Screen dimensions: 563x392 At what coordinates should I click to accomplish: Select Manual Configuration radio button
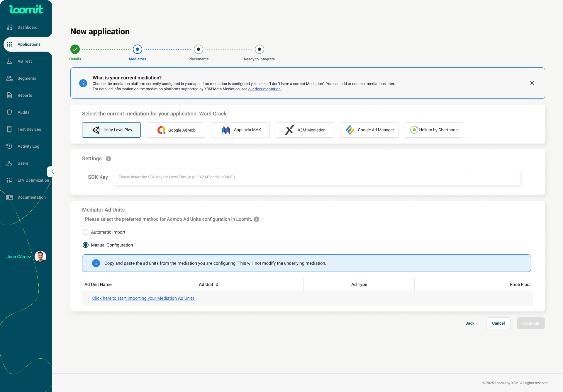[86, 245]
